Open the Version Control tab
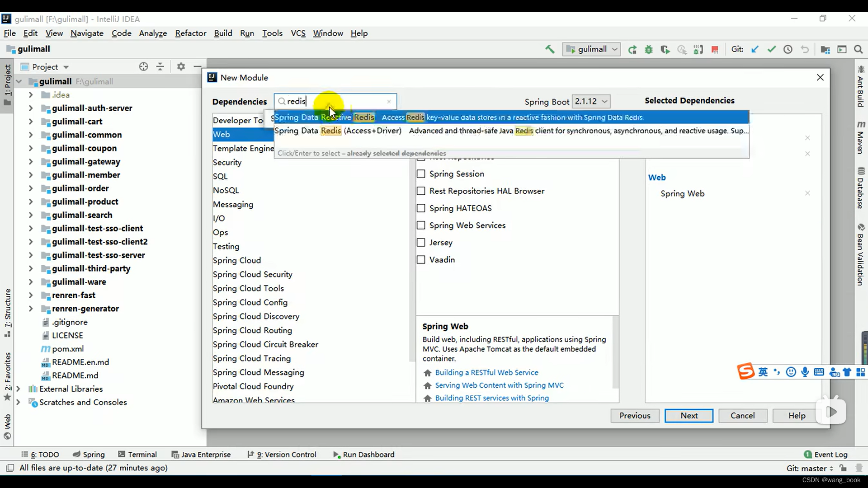Viewport: 868px width, 488px height. (282, 455)
